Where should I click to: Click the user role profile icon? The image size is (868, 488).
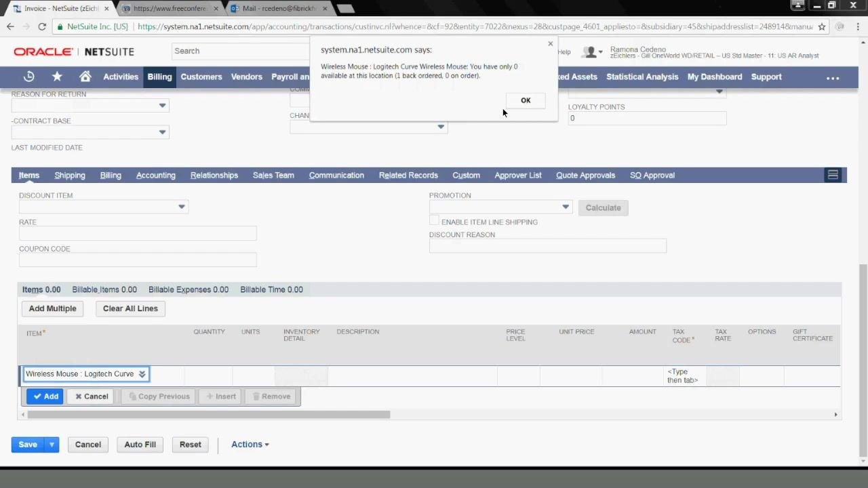pyautogui.click(x=591, y=52)
